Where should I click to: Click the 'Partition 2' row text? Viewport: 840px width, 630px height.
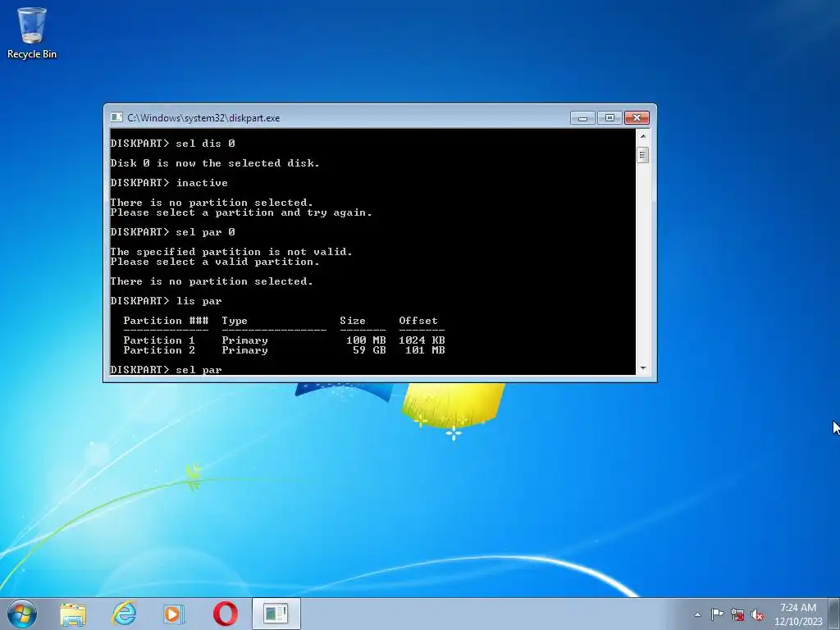pyautogui.click(x=159, y=350)
